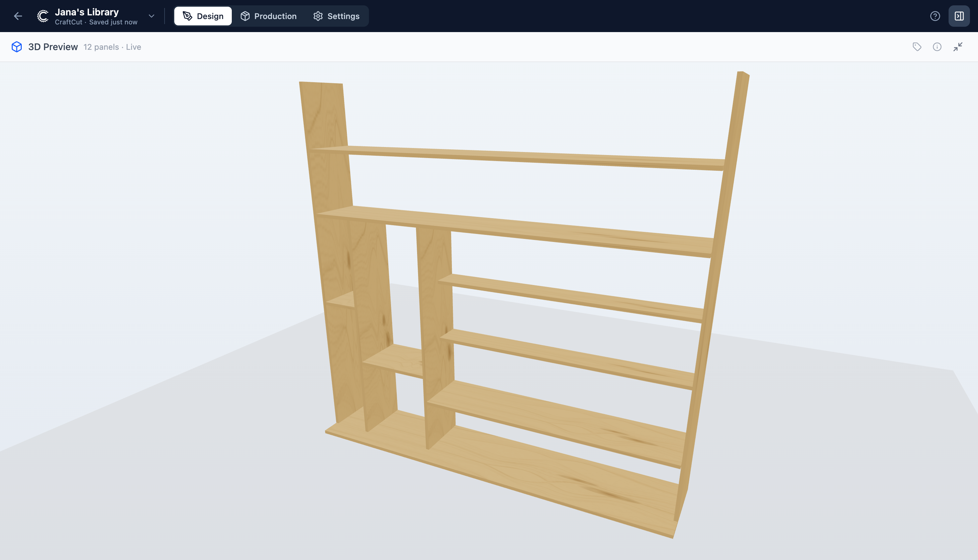This screenshot has height=560, width=978.
Task: Click the box icon next to Production
Action: (x=245, y=16)
